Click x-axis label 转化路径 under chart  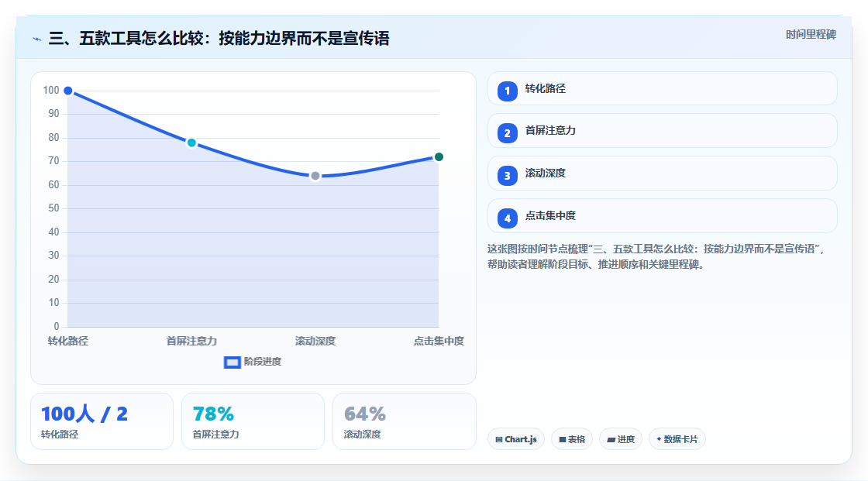click(68, 341)
